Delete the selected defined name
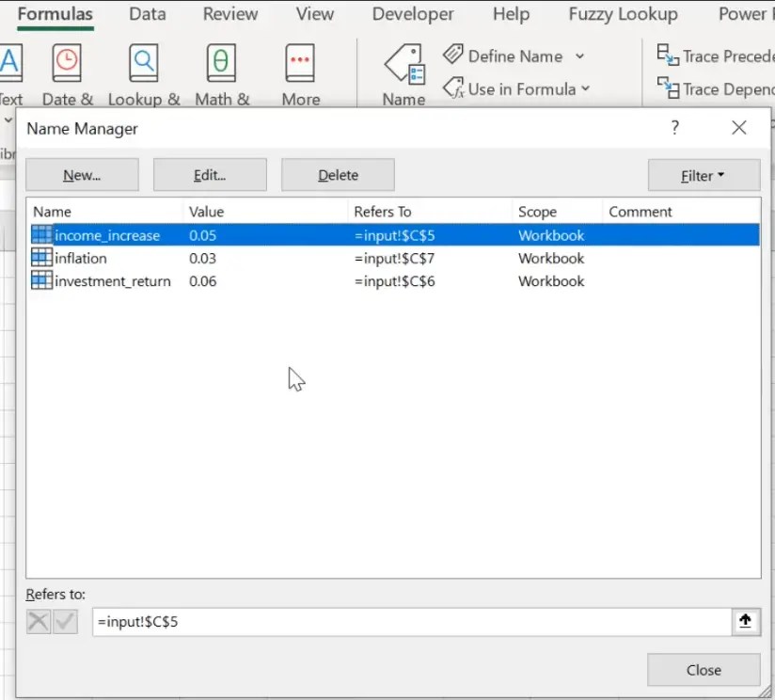 click(338, 175)
